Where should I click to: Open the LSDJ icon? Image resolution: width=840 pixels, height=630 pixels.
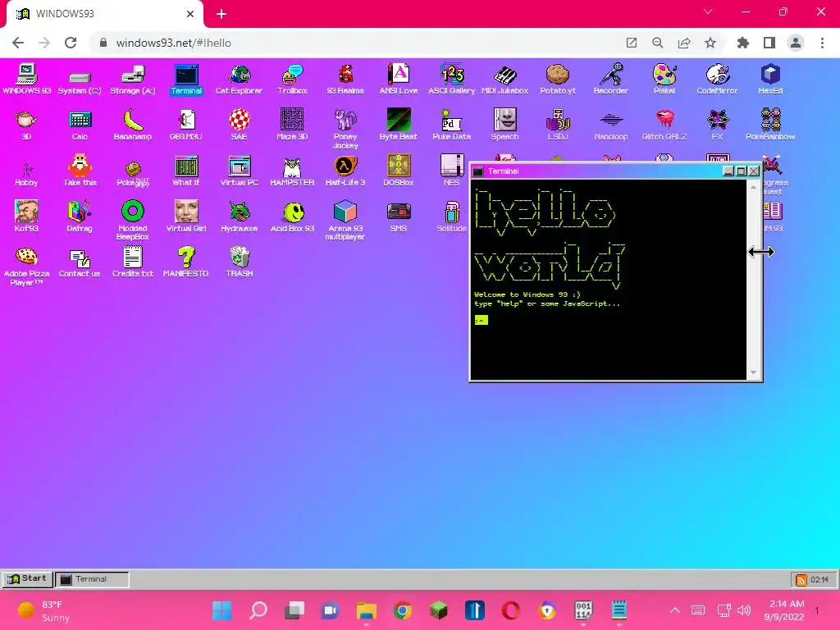(558, 125)
